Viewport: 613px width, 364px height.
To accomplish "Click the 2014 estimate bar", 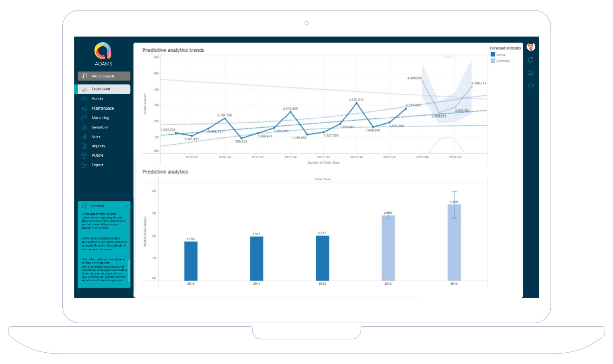I will (x=454, y=243).
